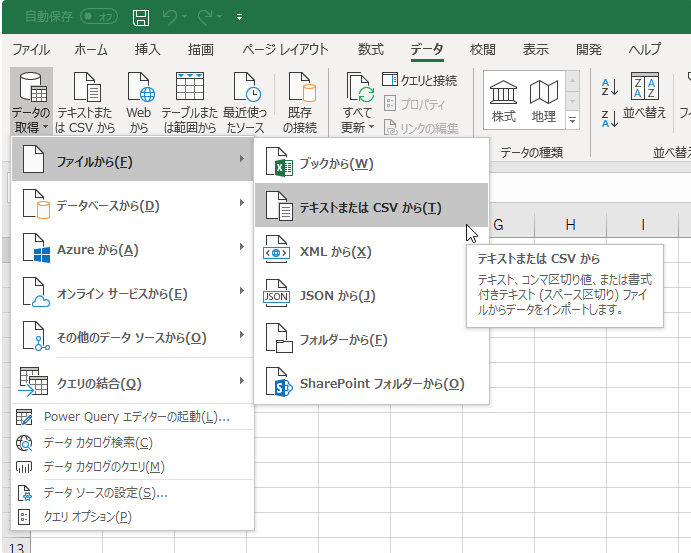Screen dimensions: 691x553
Task: Switch to the ホーム ribbon tab
Action: [x=91, y=49]
